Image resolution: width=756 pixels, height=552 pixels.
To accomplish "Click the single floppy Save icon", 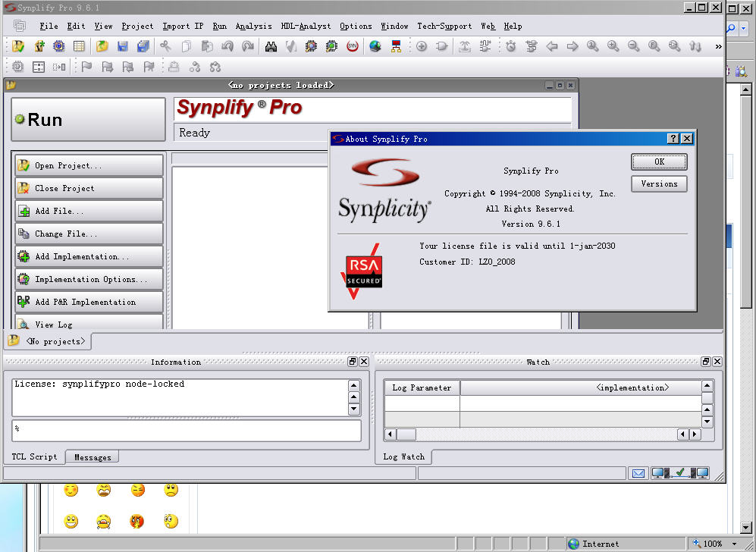I will (x=123, y=46).
